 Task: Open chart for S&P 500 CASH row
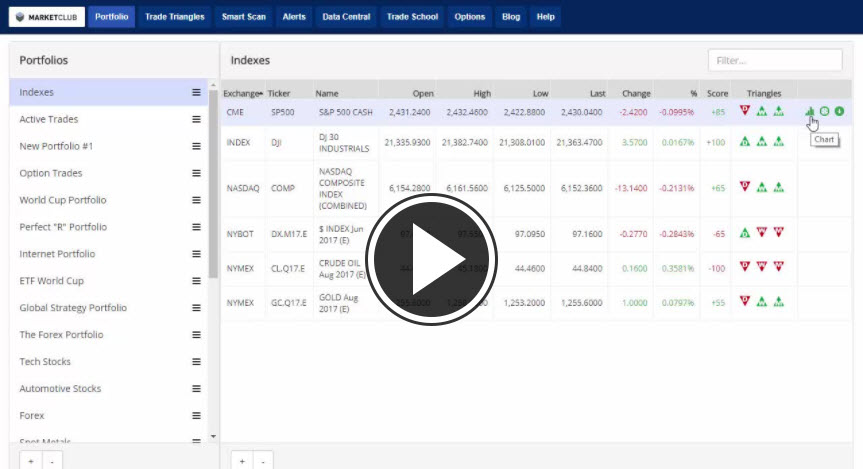810,111
